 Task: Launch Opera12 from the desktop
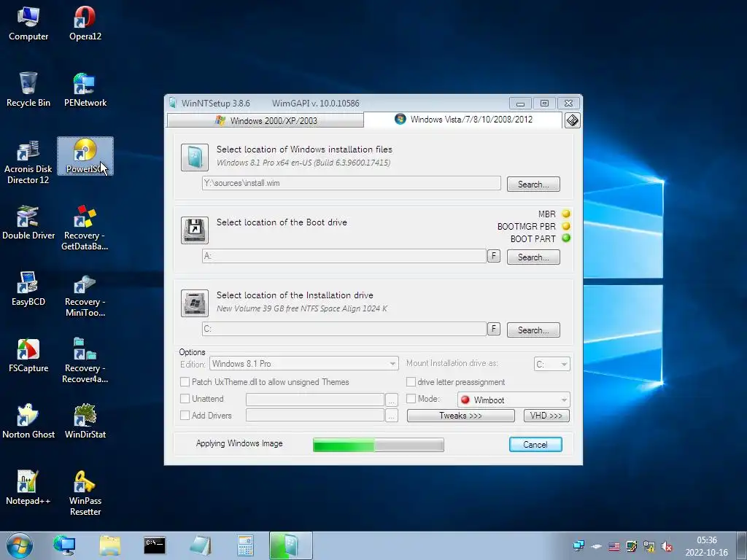click(85, 24)
